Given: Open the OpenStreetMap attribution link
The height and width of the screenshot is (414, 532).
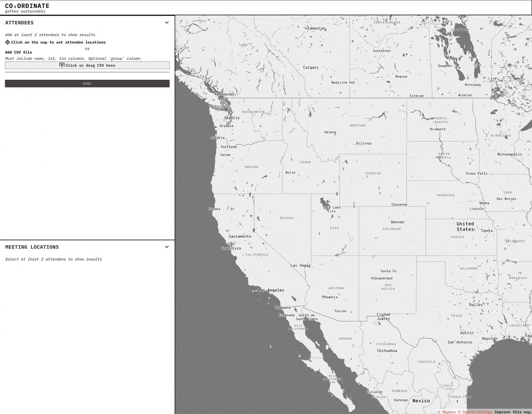Looking at the screenshot, I should [x=474, y=412].
